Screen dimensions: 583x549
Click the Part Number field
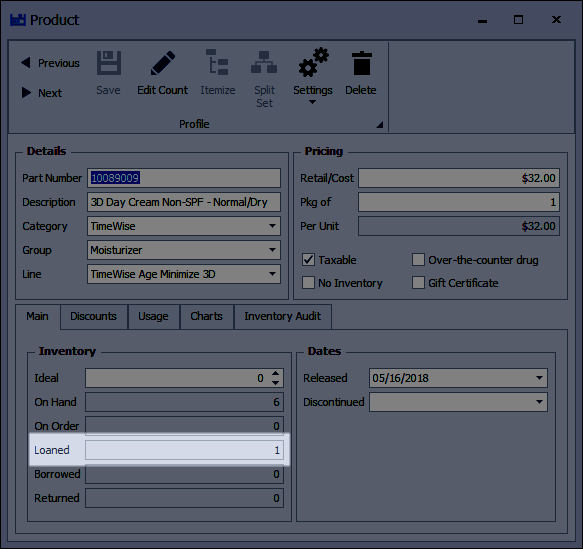click(x=184, y=178)
